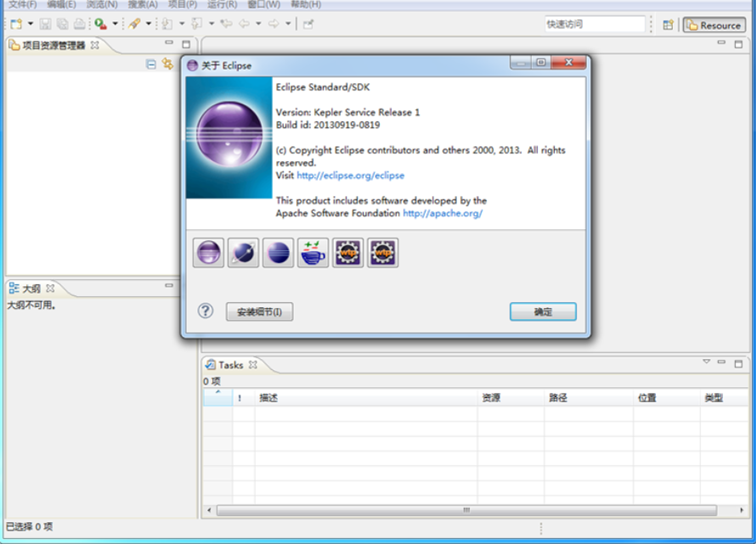Screen dimensions: 756x544
Task: Open the New wizard dropdown arrow
Action: (x=31, y=24)
